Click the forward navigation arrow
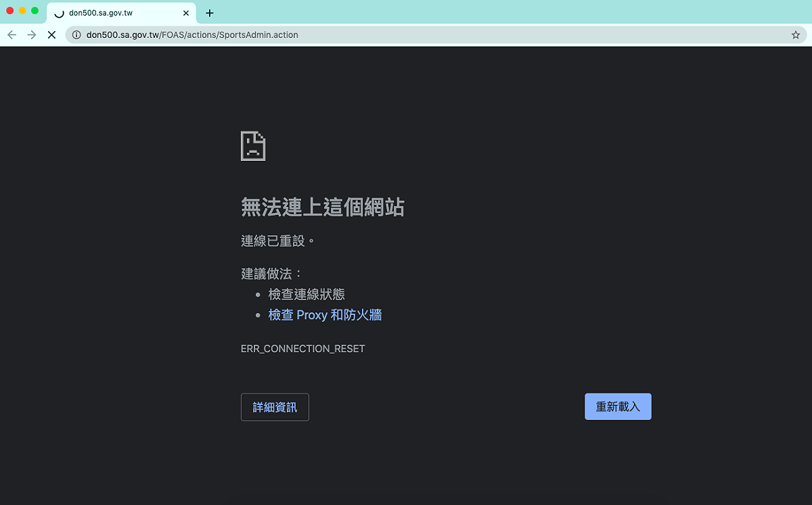This screenshot has height=505, width=812. 31,34
